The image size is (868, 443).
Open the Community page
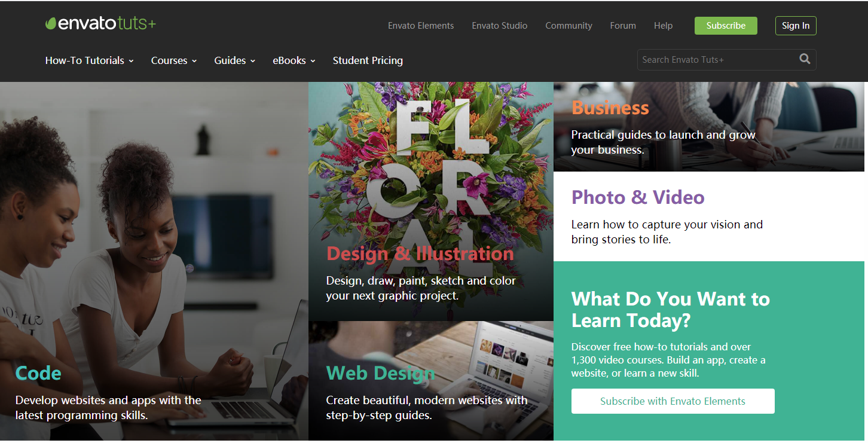point(569,26)
